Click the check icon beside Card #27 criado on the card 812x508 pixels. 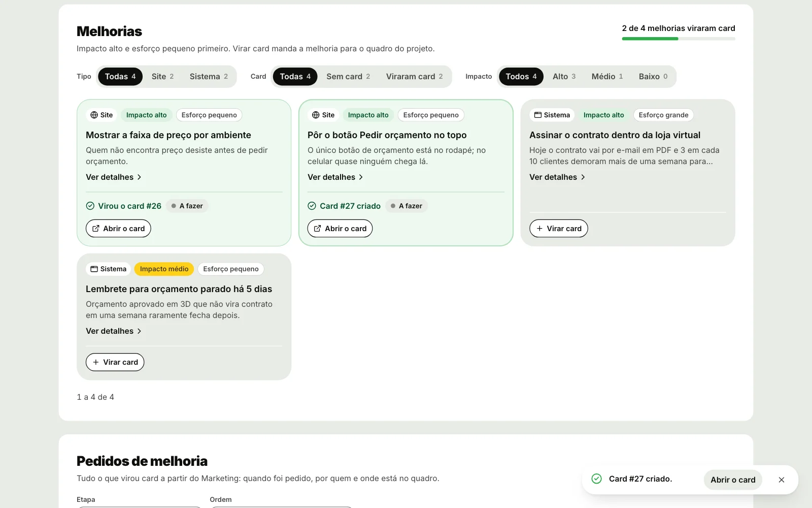[312, 206]
